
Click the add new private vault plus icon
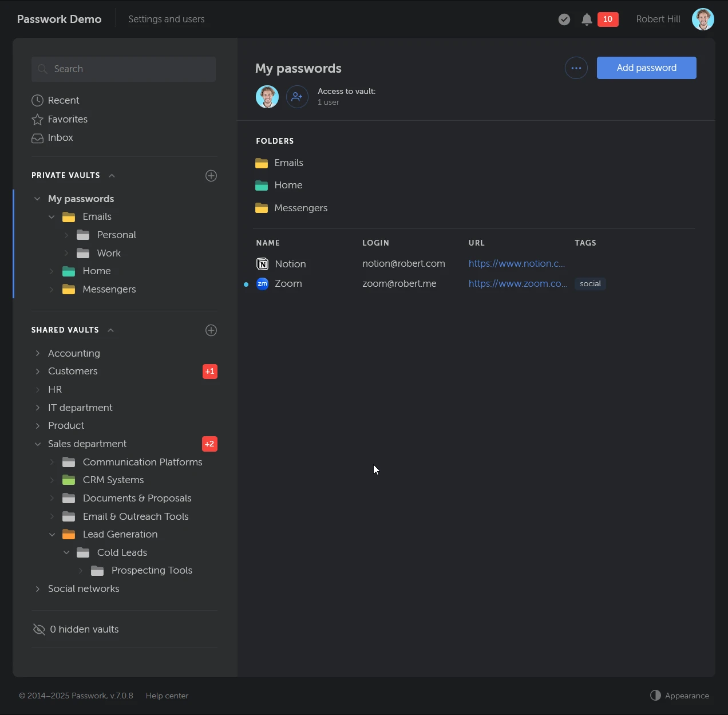211,176
